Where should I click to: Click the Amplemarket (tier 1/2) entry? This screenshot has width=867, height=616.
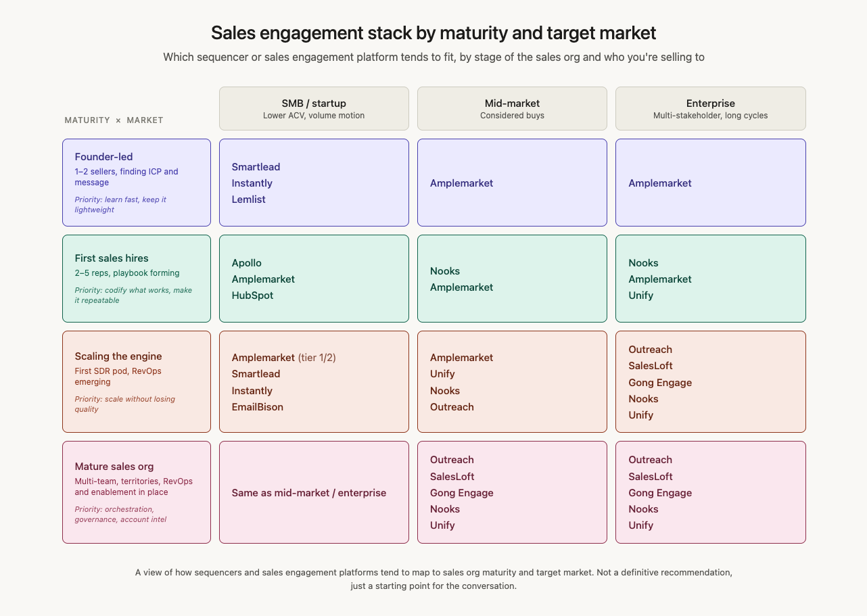point(283,358)
